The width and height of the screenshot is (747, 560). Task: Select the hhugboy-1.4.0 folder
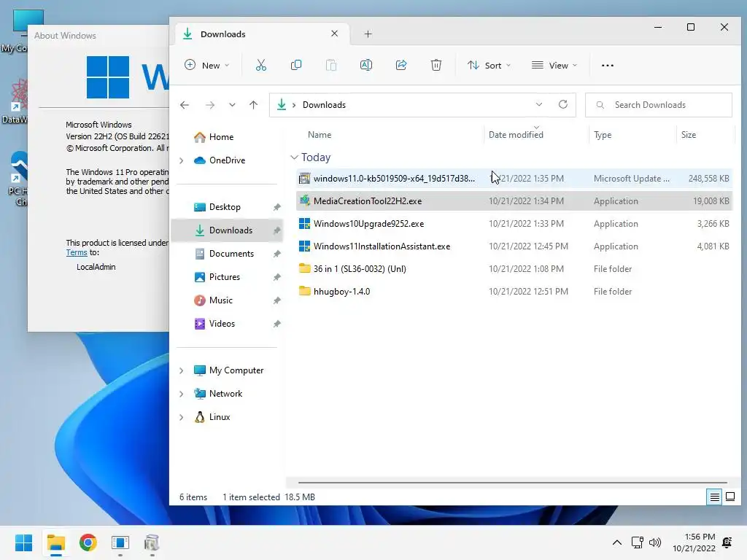[x=514, y=292]
